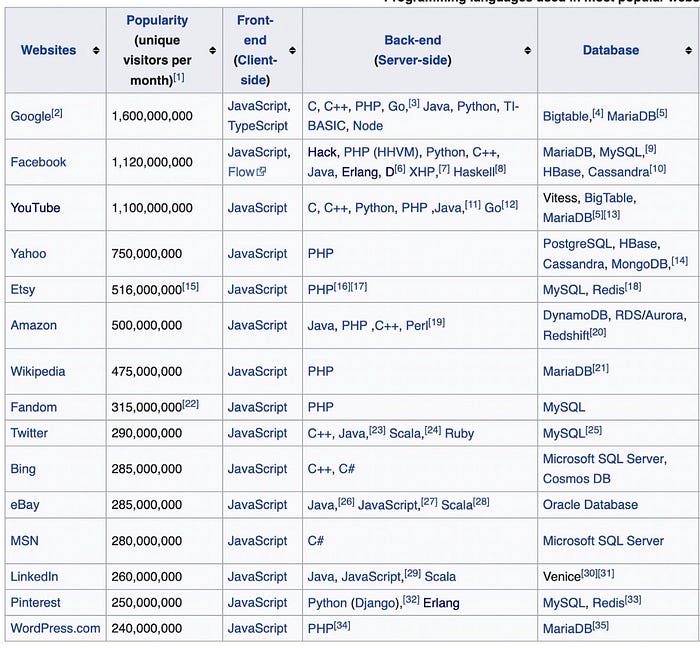Click TypeScript in Google's front-end cell
This screenshot has width=700, height=648.
click(x=258, y=126)
